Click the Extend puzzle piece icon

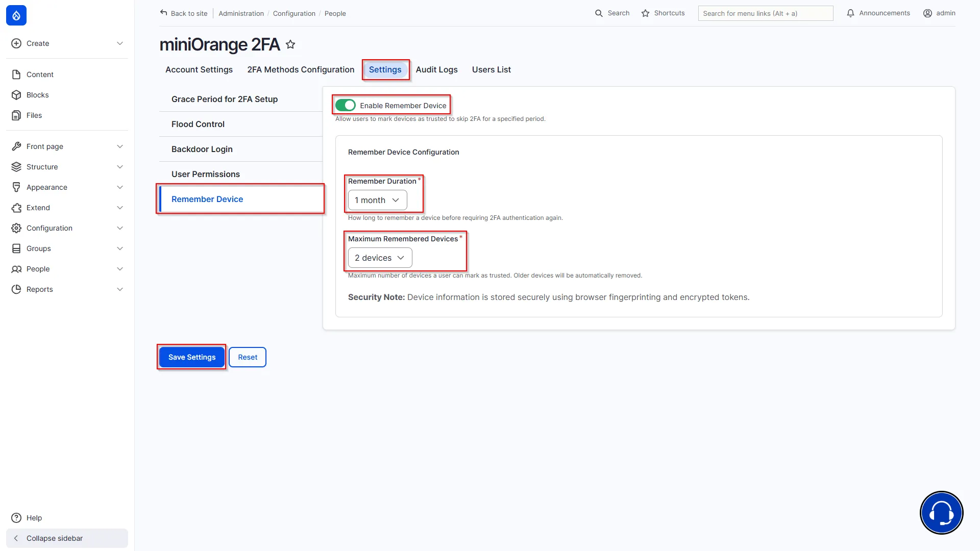tap(16, 208)
